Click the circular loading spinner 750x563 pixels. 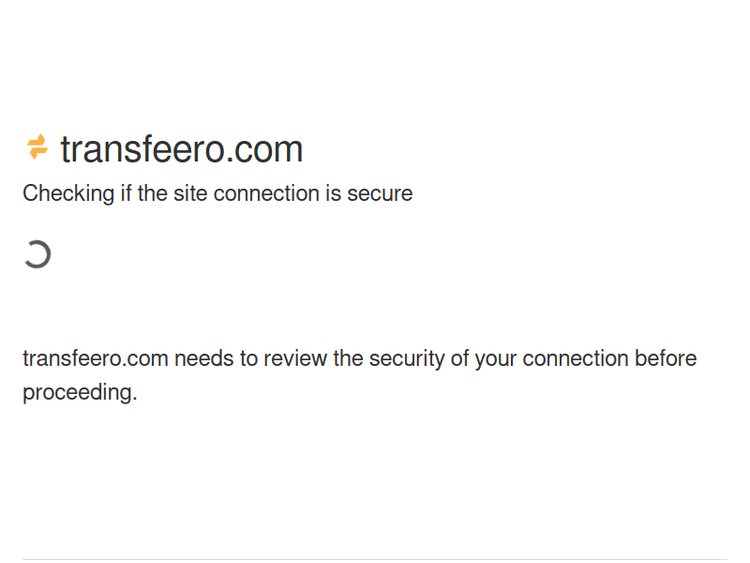(x=37, y=254)
